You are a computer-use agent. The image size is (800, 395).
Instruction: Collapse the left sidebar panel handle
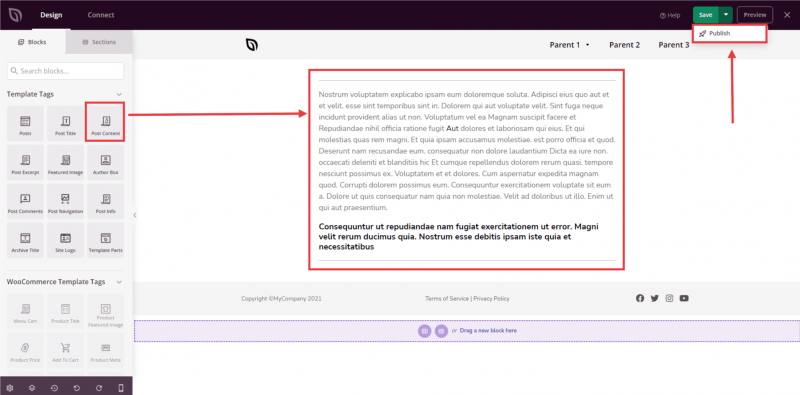coord(135,215)
